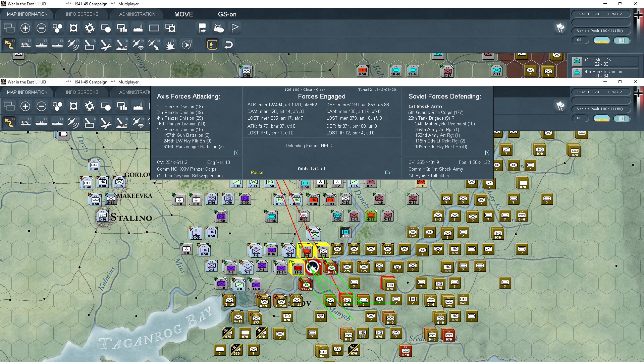The width and height of the screenshot is (644, 362).
Task: Toggle F8 bomb city mode, background window
Action: point(122,45)
